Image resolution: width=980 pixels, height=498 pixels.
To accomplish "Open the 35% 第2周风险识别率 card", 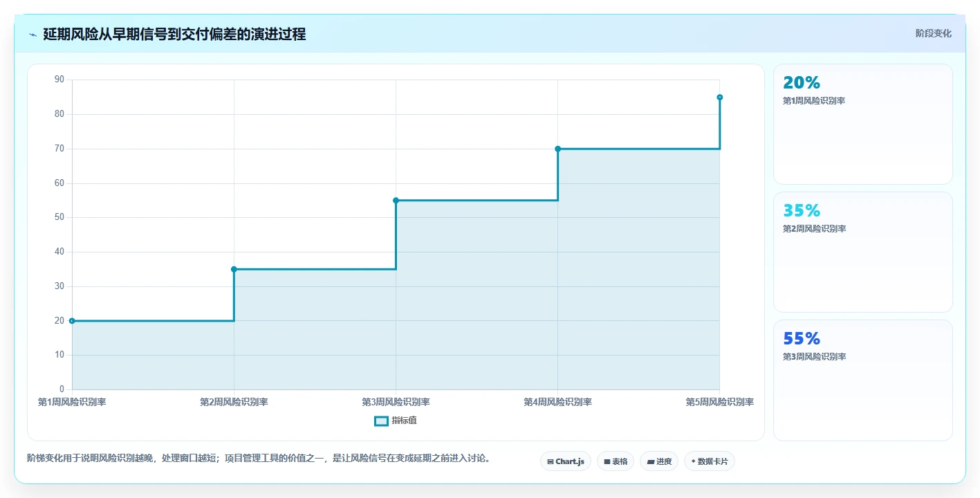I will point(862,252).
